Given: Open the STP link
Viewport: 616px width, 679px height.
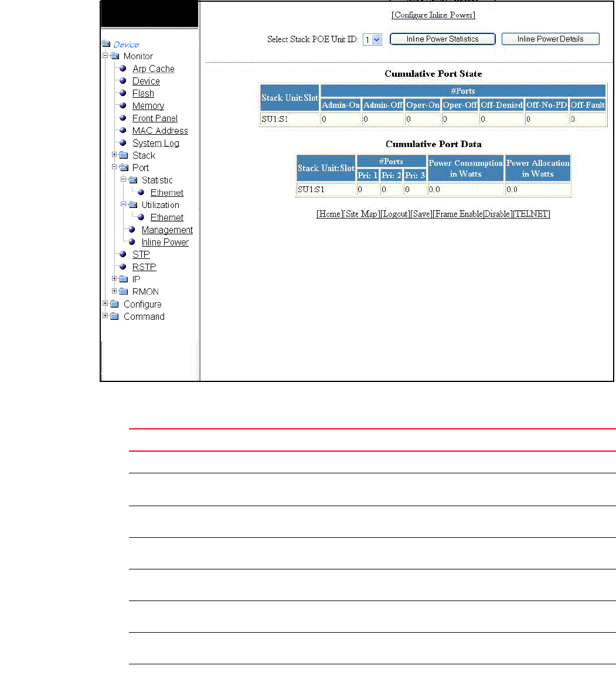Looking at the screenshot, I should 141,255.
